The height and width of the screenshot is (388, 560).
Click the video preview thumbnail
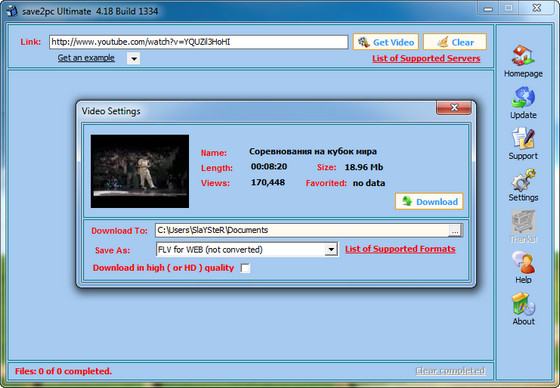coord(140,171)
